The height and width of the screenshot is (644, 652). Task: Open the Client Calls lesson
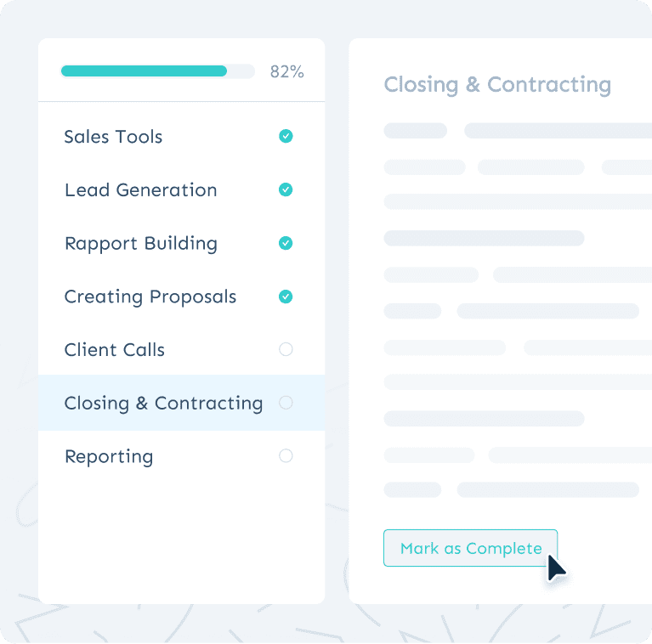coord(114,349)
